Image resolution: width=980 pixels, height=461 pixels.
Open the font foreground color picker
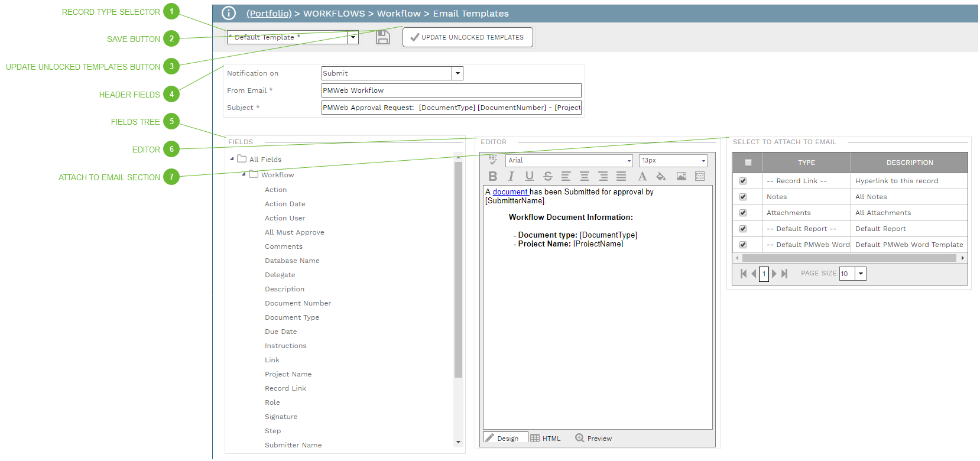(642, 176)
